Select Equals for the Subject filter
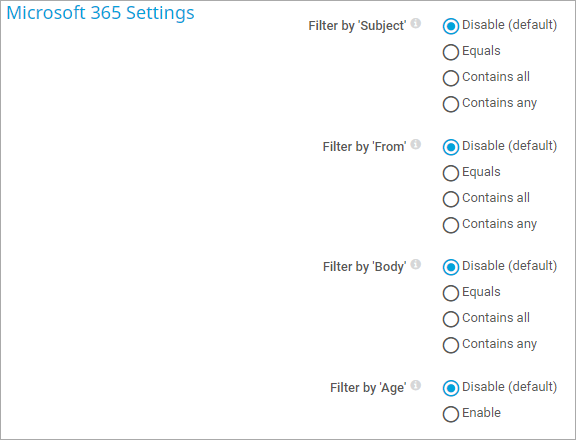 coord(451,52)
